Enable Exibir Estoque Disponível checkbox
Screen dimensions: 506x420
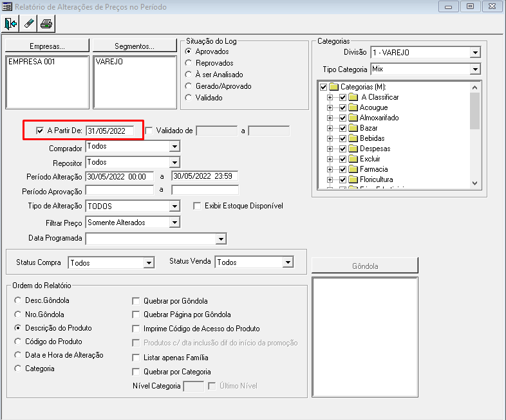click(197, 206)
